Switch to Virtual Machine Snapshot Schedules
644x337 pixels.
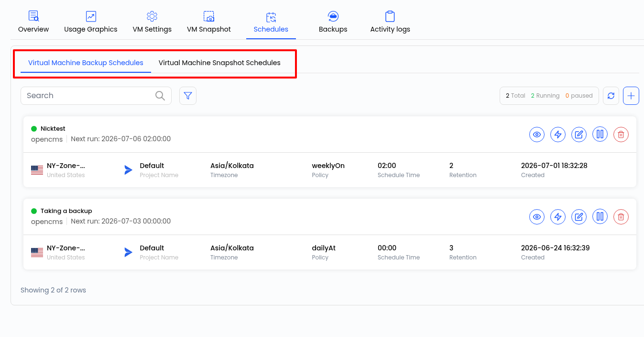pos(219,63)
